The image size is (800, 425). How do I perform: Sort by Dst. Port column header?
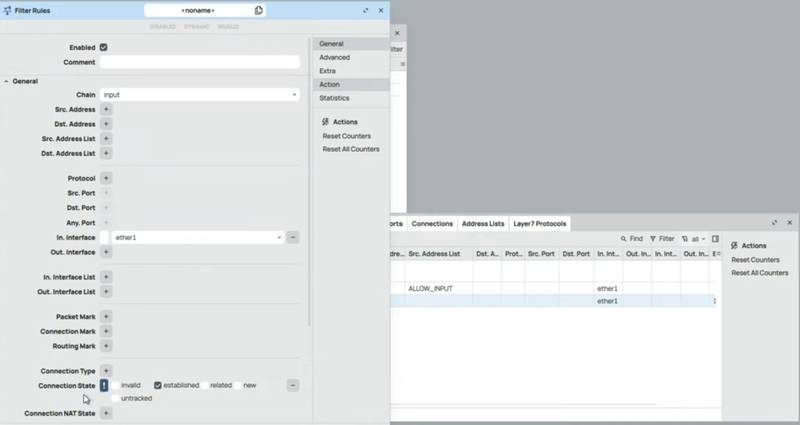tap(577, 254)
